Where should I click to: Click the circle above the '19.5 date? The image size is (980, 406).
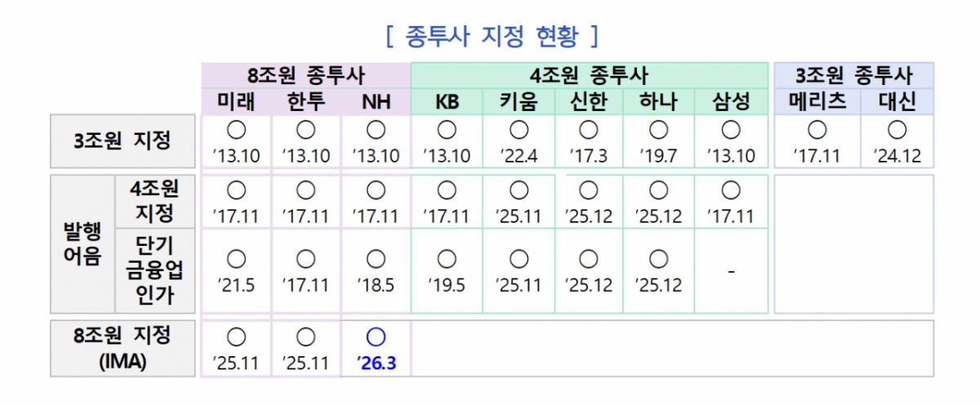pyautogui.click(x=446, y=259)
